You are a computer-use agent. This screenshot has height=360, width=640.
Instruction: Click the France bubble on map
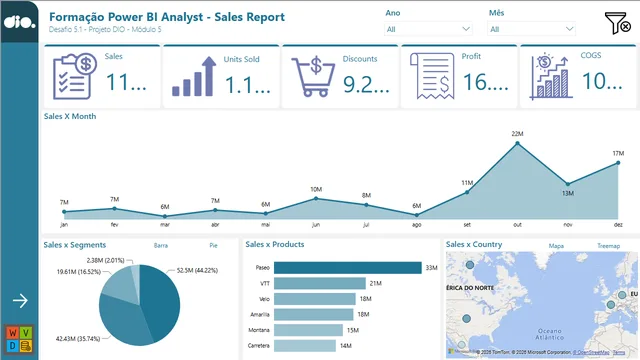(611, 304)
